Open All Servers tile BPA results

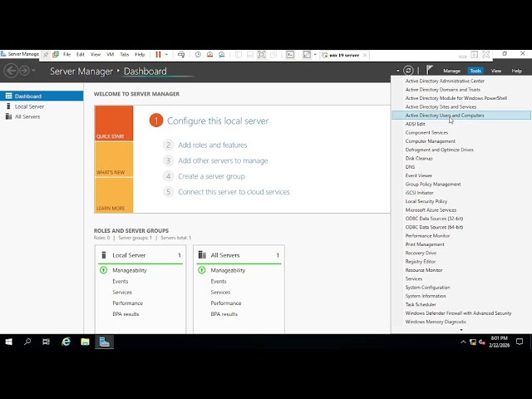[x=224, y=314]
